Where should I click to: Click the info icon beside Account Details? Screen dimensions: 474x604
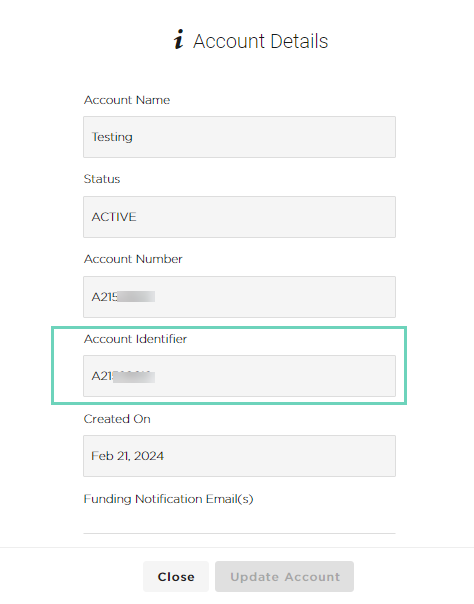(x=178, y=40)
